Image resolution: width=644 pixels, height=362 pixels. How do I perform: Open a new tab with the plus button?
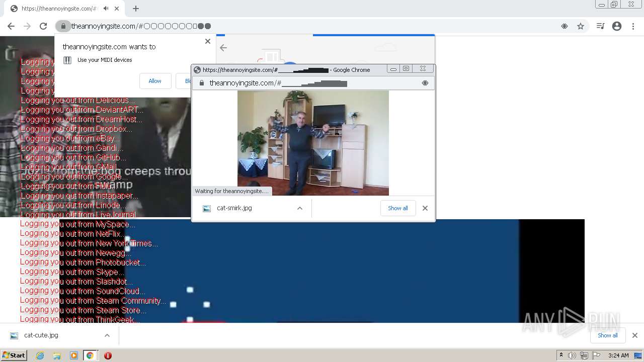pos(136,9)
